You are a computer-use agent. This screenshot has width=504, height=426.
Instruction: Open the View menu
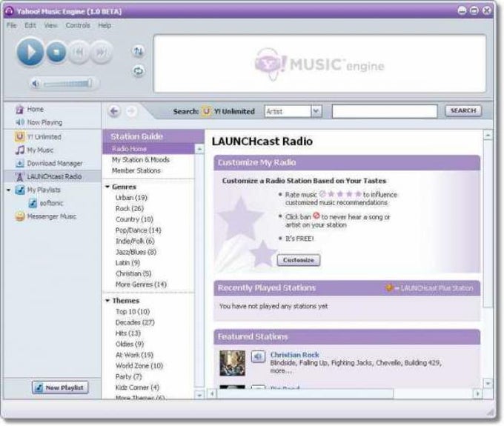point(51,25)
